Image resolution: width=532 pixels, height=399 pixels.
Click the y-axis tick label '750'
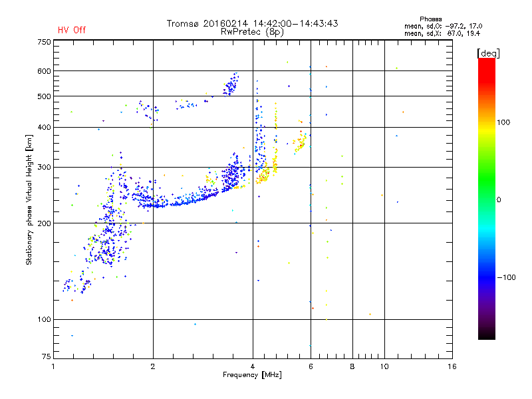(44, 42)
